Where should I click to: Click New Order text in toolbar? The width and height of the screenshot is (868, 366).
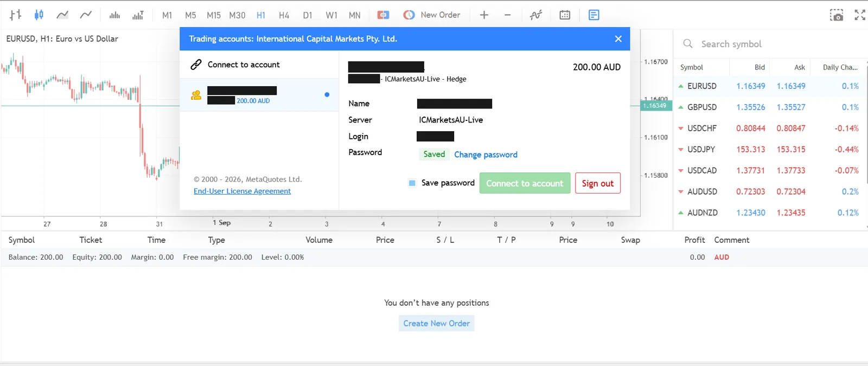[441, 15]
